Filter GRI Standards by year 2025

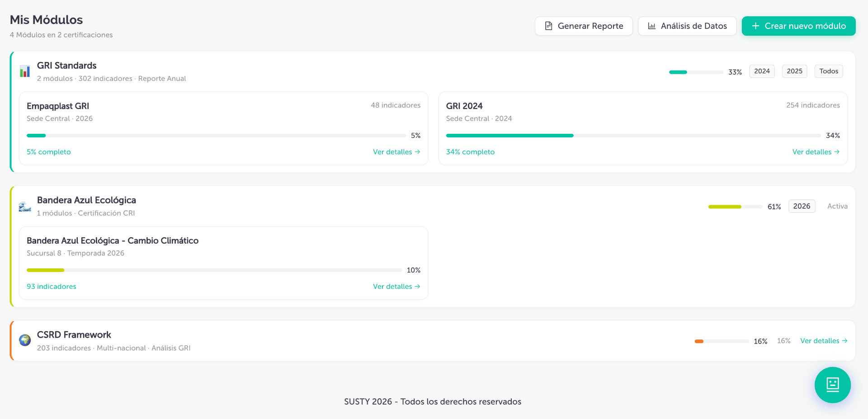(x=794, y=71)
